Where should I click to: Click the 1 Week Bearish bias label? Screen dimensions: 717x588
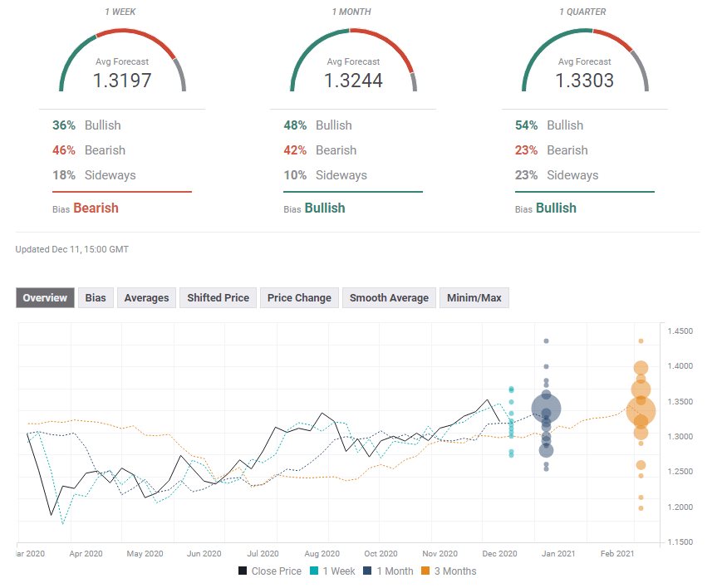coord(96,208)
